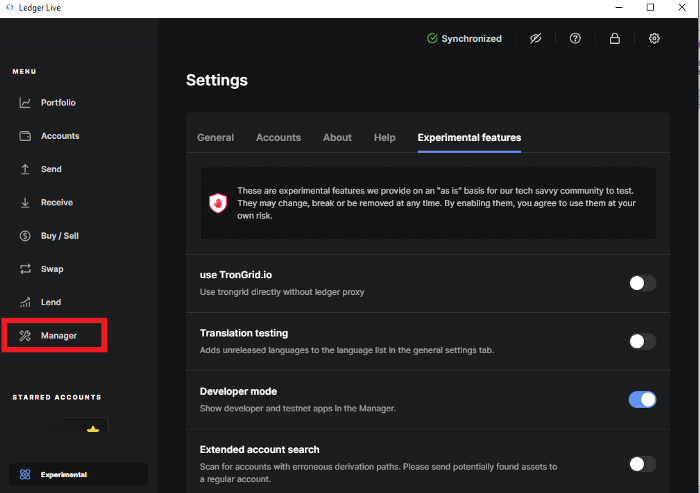The image size is (700, 493).
Task: Close the Ledger Live window
Action: (682, 8)
